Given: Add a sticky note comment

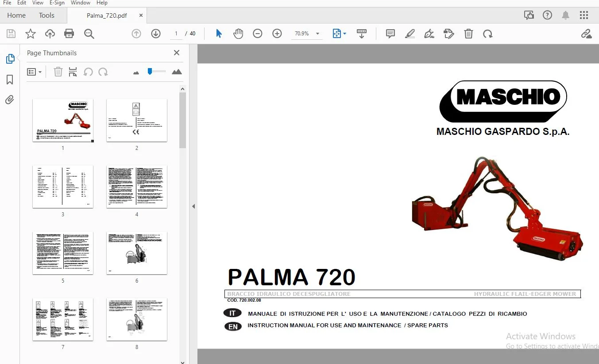Looking at the screenshot, I should [x=390, y=34].
